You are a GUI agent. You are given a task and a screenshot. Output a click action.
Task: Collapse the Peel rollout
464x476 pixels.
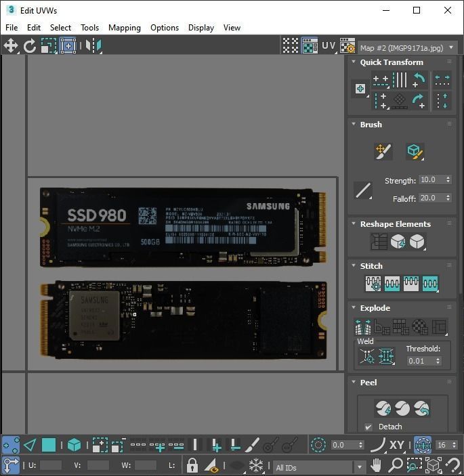pos(354,382)
